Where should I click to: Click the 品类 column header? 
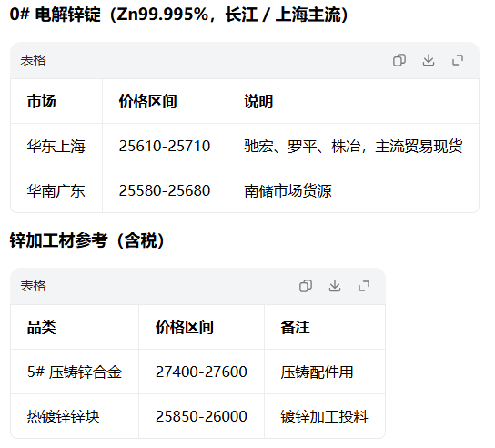tap(41, 327)
